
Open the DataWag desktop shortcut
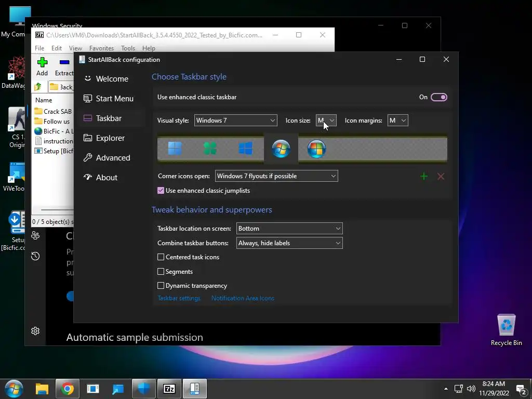tap(14, 73)
